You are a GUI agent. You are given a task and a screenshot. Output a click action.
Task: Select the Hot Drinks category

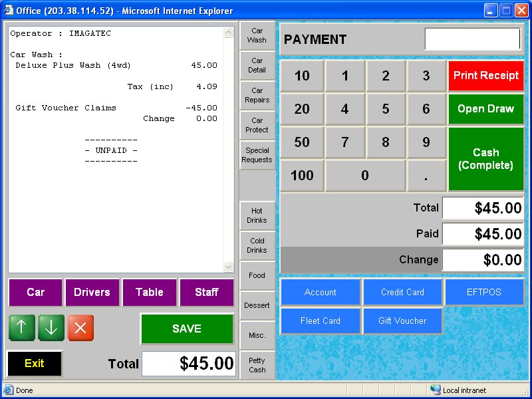[257, 215]
